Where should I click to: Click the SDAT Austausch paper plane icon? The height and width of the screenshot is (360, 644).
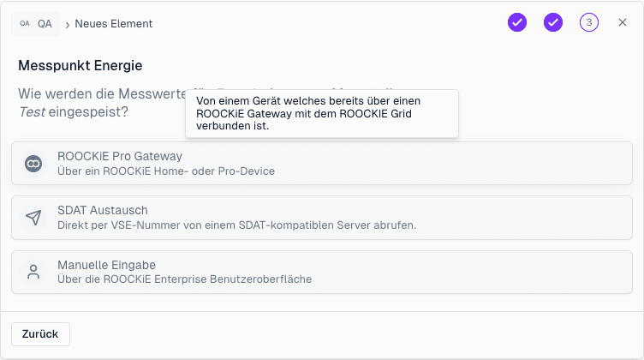pyautogui.click(x=33, y=218)
